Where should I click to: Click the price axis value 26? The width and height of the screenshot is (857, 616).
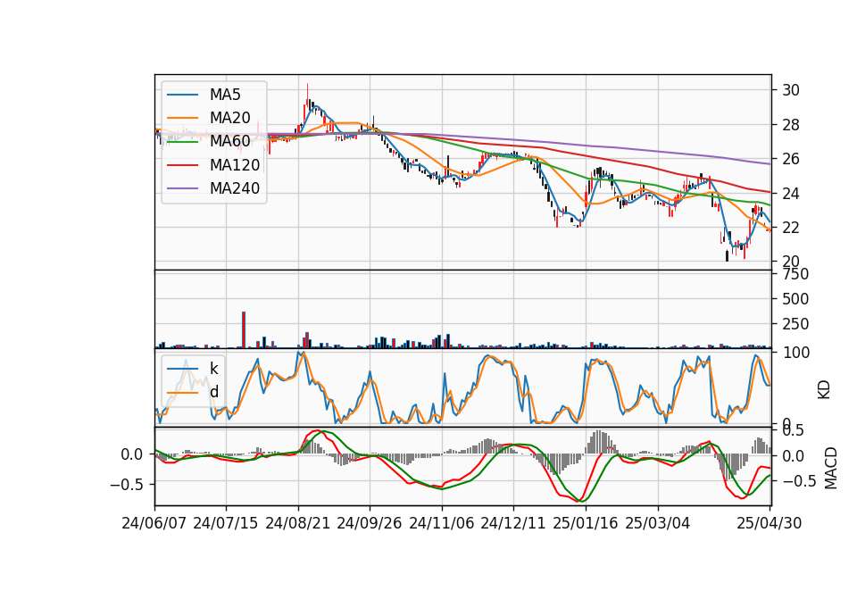coord(790,159)
